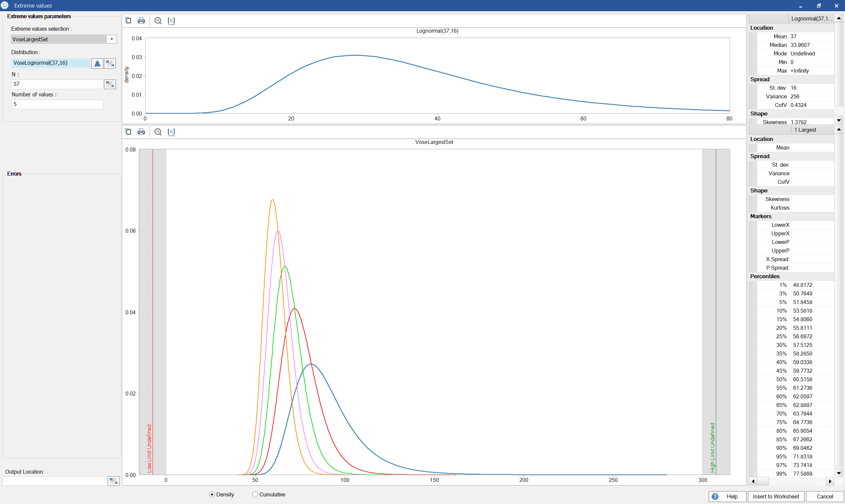Select the Lognormal(37,1... statistics tab
845x504 pixels.
811,18
